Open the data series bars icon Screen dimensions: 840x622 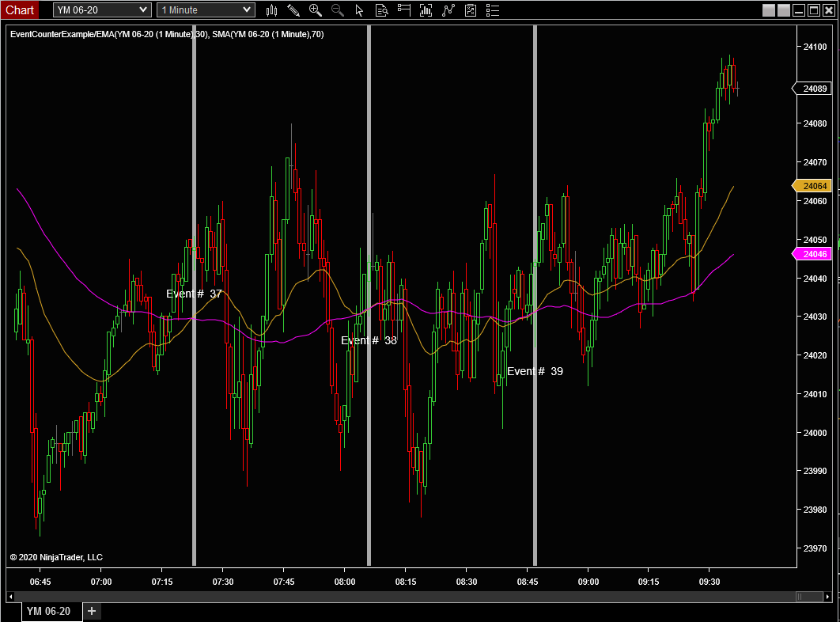point(426,10)
